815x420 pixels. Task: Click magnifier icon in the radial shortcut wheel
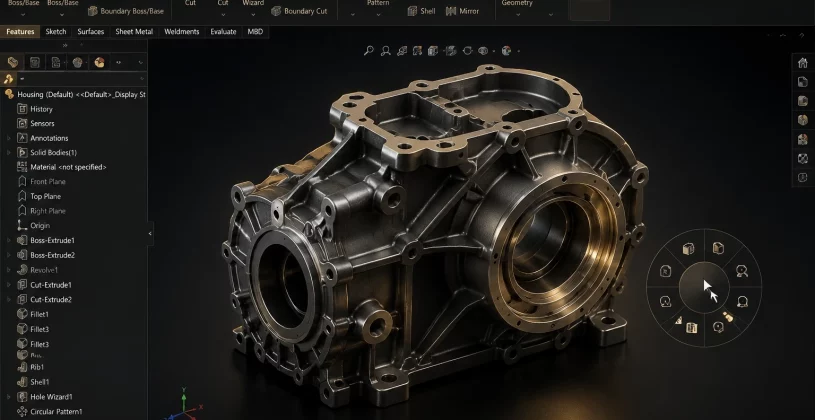742,271
